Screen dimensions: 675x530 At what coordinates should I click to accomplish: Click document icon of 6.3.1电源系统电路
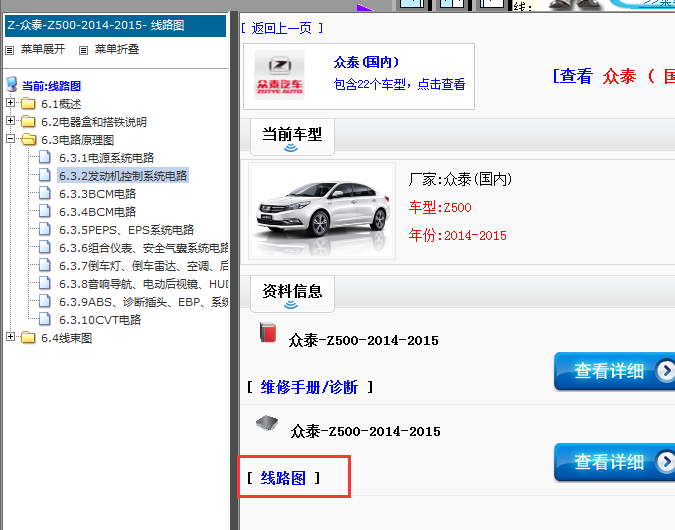[x=44, y=157]
